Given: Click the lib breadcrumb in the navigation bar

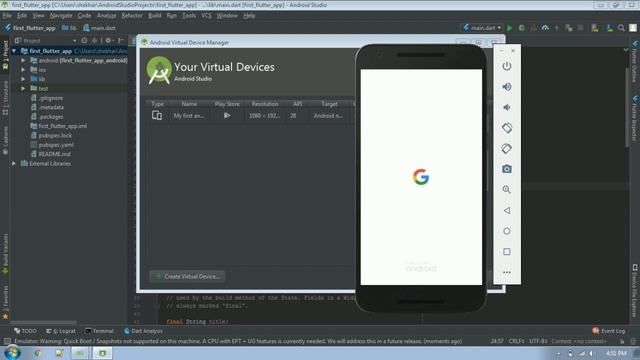Looking at the screenshot, I should point(69,28).
